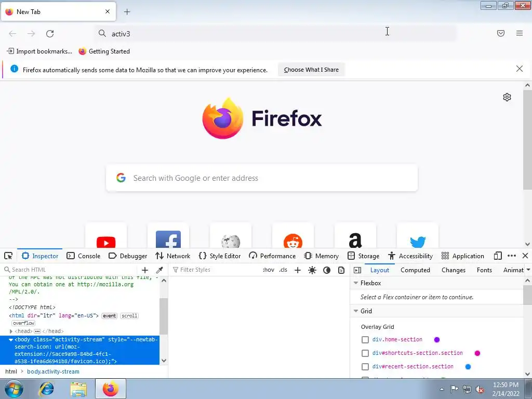Add a new node with the plus icon
This screenshot has width=532, height=399.
(x=145, y=270)
